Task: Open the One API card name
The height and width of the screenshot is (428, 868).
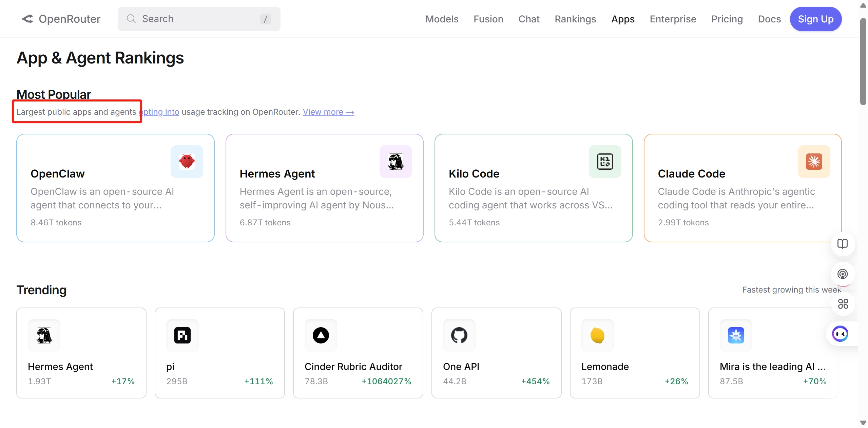Action: 461,367
